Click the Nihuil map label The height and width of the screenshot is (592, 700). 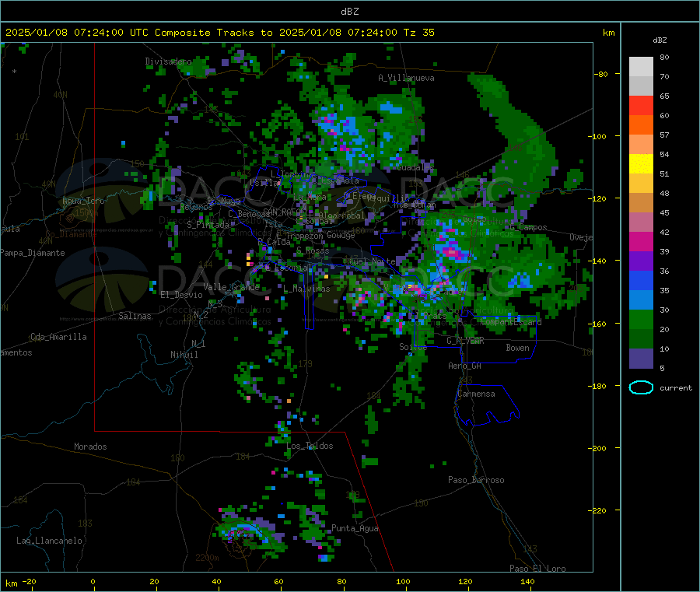click(184, 355)
